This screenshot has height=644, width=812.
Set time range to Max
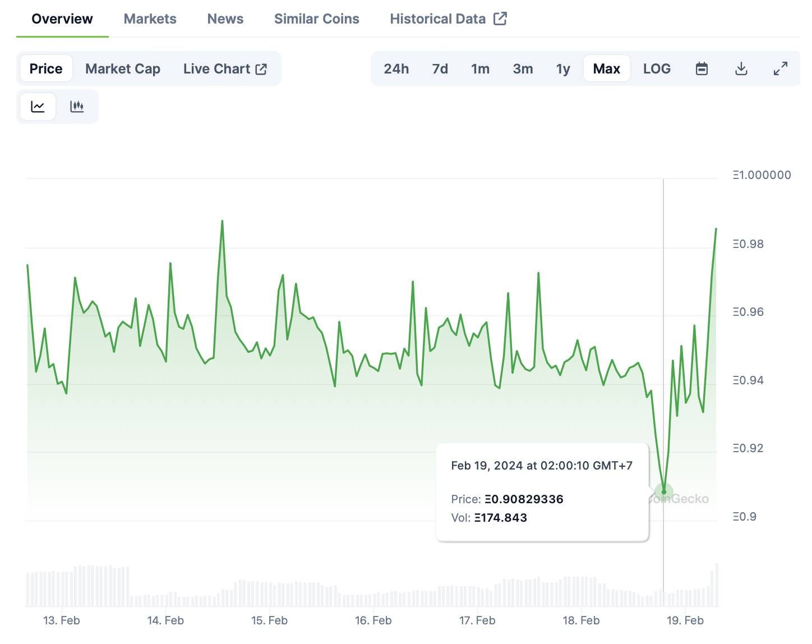(x=607, y=69)
